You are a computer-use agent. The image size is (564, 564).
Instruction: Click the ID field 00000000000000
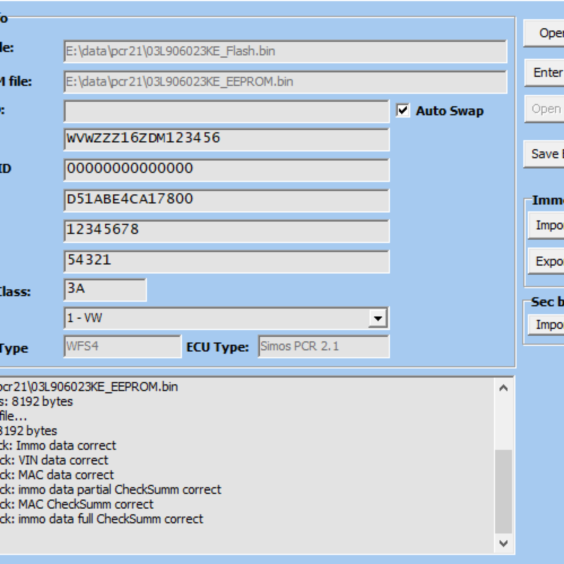227,170
